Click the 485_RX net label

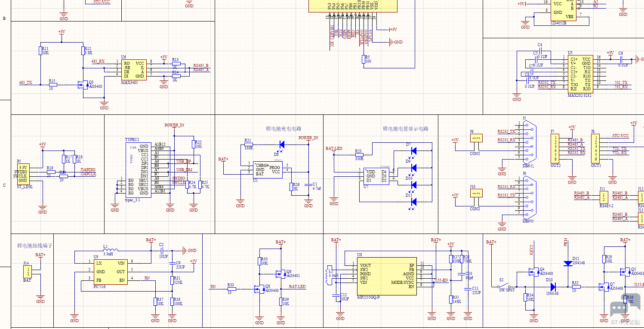click(x=98, y=61)
